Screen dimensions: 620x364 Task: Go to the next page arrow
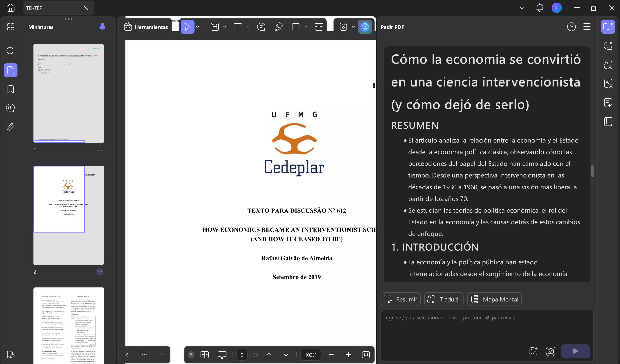pyautogui.click(x=286, y=355)
